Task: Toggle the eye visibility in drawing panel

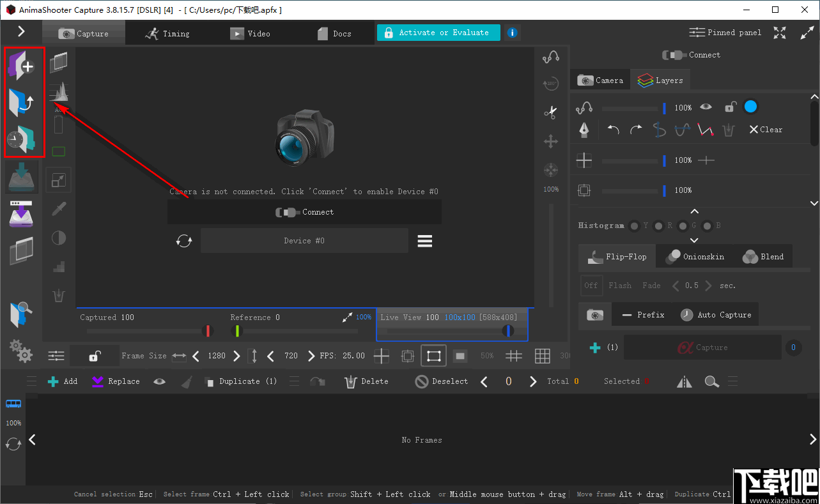Action: pos(706,107)
